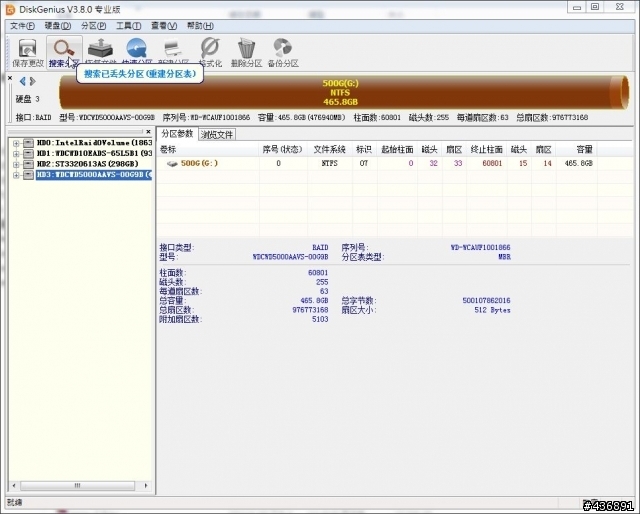Click total bytes value 500107862016
Viewport: 640px width, 514px height.
click(486, 300)
